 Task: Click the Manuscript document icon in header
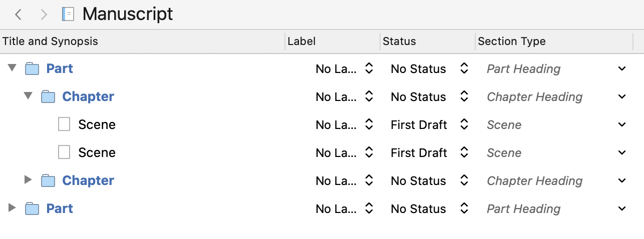(x=68, y=14)
